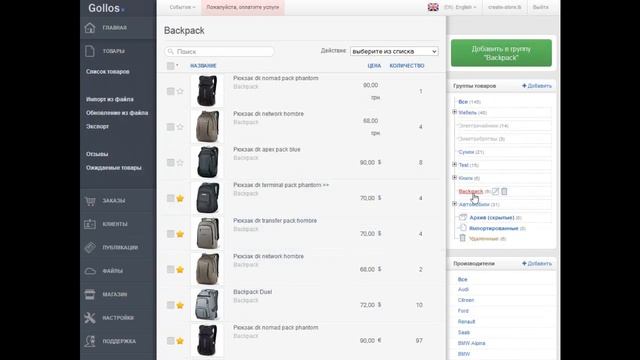Check the 90,00 € nomad pack phantom row
Screen dimensions: 640x360
tap(171, 341)
